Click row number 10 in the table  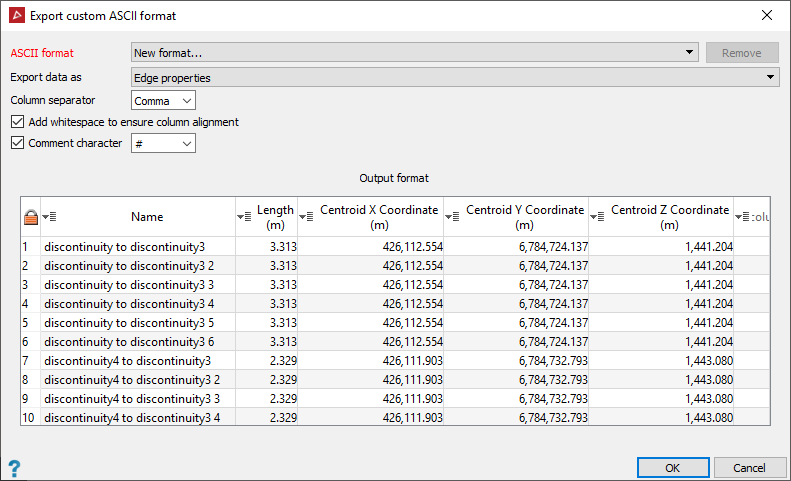point(30,417)
